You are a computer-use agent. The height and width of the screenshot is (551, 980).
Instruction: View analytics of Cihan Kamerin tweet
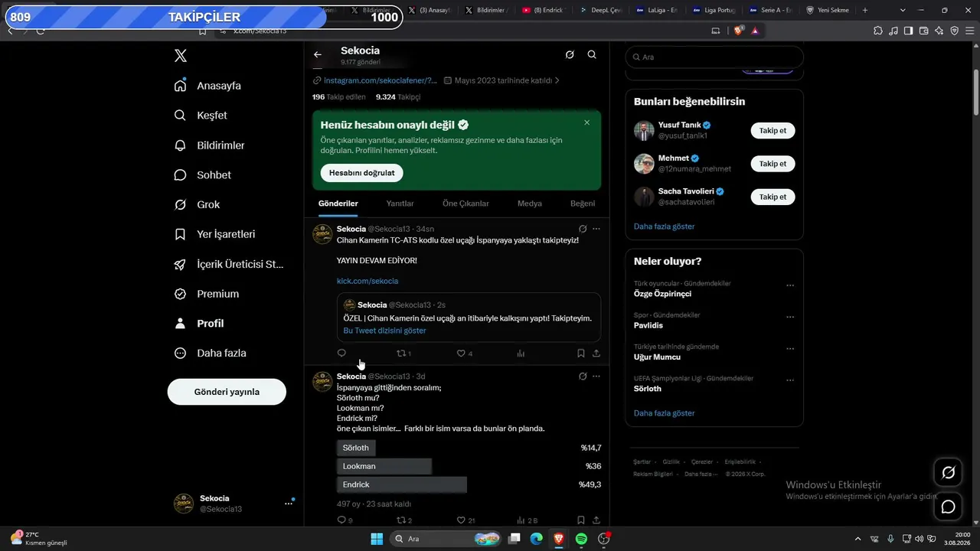pyautogui.click(x=521, y=354)
